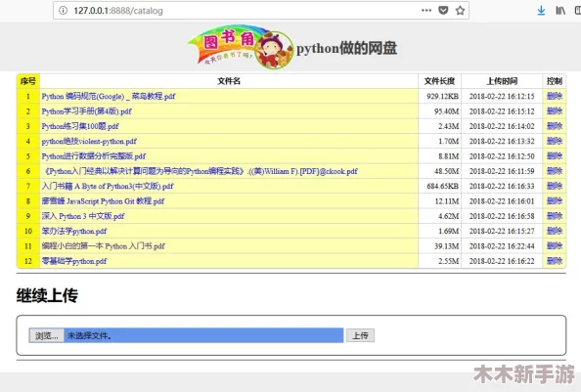Open 廖雪峰 JavaScript Python Git 教程.pdf link

(x=103, y=201)
